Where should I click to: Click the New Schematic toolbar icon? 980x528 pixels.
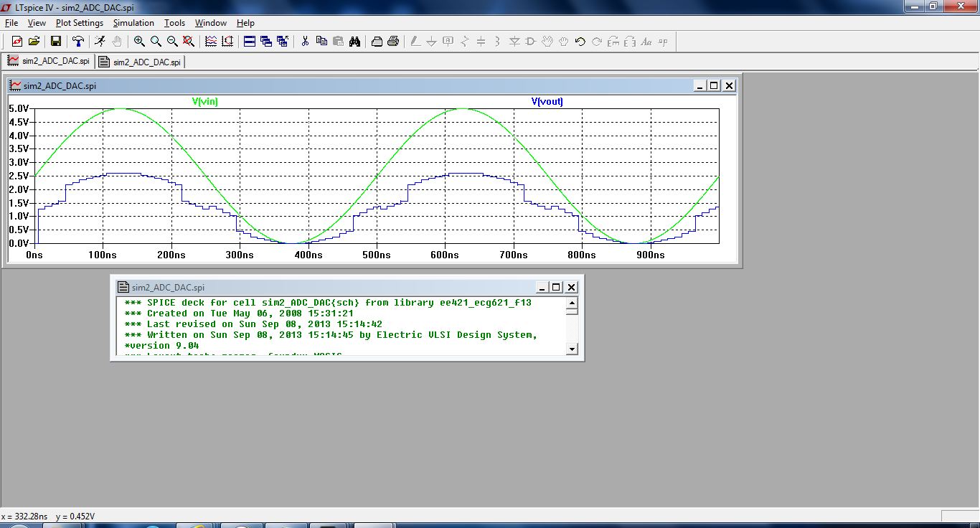click(x=17, y=42)
